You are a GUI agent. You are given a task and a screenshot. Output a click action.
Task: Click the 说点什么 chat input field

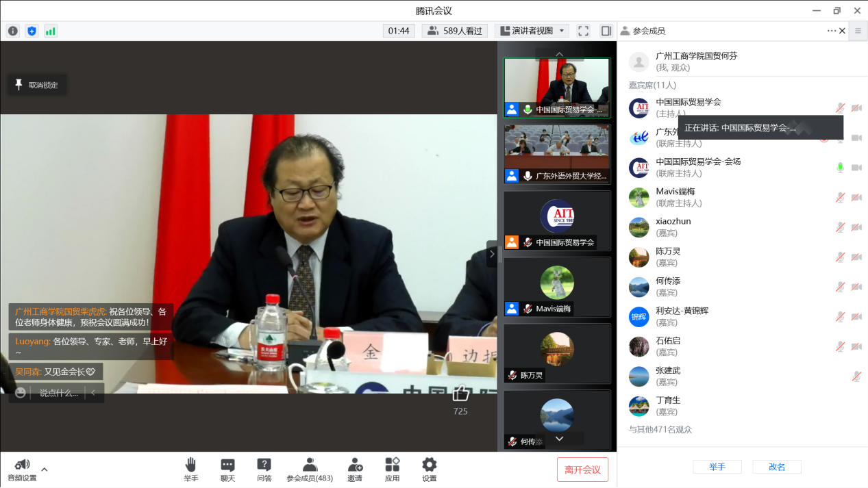(58, 393)
